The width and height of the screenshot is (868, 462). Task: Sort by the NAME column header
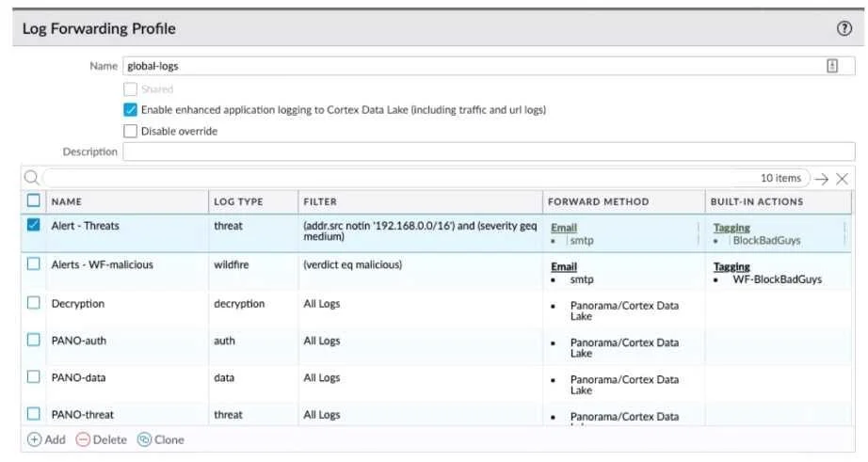pyautogui.click(x=67, y=202)
